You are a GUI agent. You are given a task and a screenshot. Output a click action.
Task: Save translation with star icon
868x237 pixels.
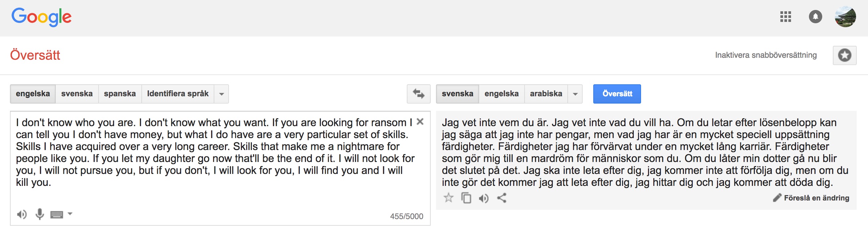(448, 197)
